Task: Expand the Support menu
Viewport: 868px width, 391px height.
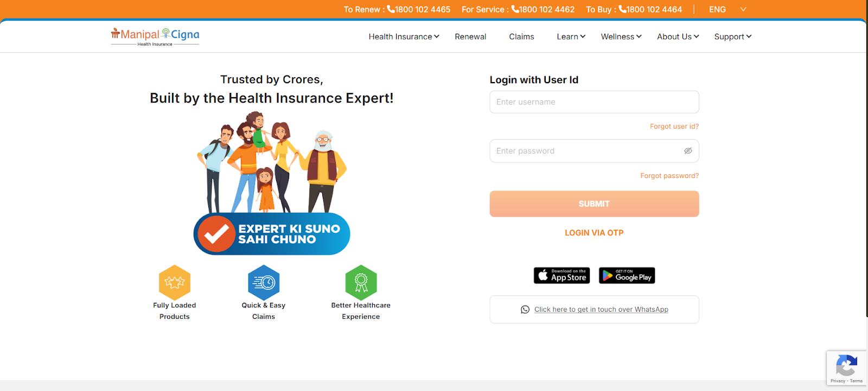Action: pyautogui.click(x=733, y=36)
